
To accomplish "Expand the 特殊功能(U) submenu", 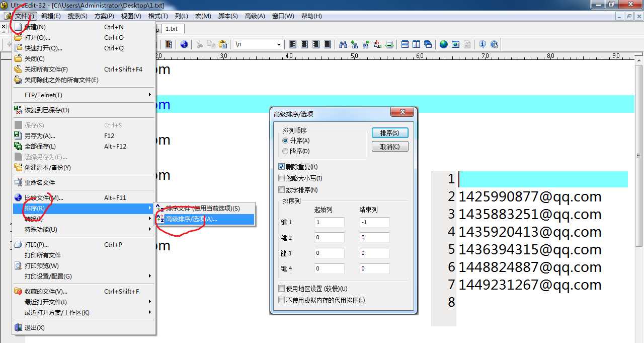I will click(x=85, y=230).
